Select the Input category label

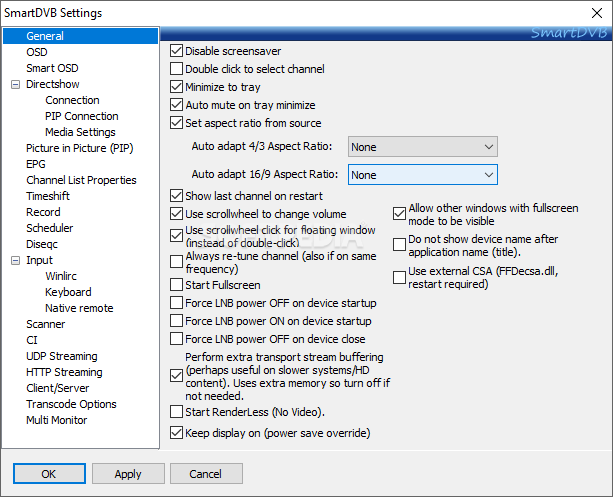coord(39,260)
